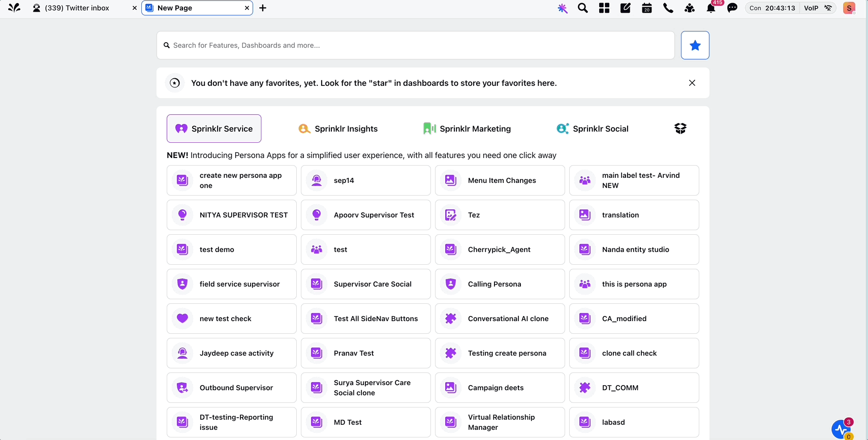Click the Testing create persona puzzle icon
Screen dimensions: 868x440
pyautogui.click(x=451, y=353)
